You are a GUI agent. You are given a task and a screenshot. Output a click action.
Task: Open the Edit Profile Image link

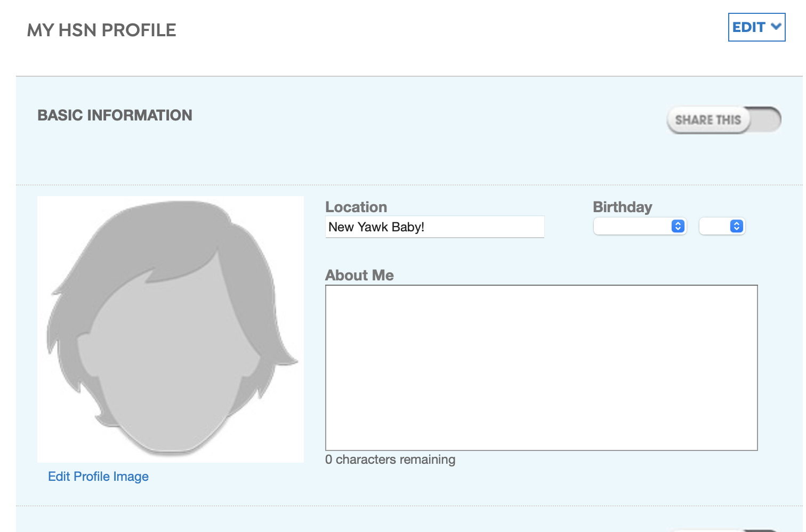click(98, 477)
